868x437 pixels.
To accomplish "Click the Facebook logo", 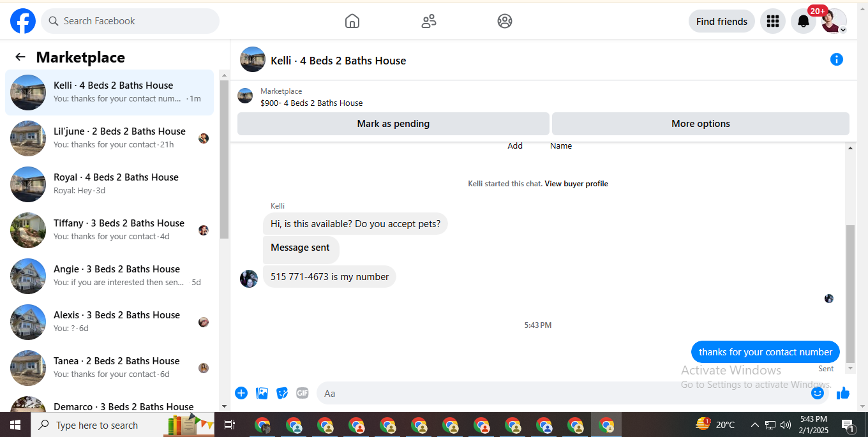I will (x=23, y=21).
